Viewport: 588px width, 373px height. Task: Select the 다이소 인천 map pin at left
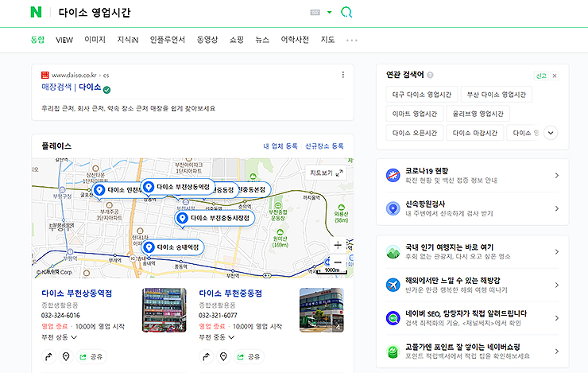click(x=117, y=190)
